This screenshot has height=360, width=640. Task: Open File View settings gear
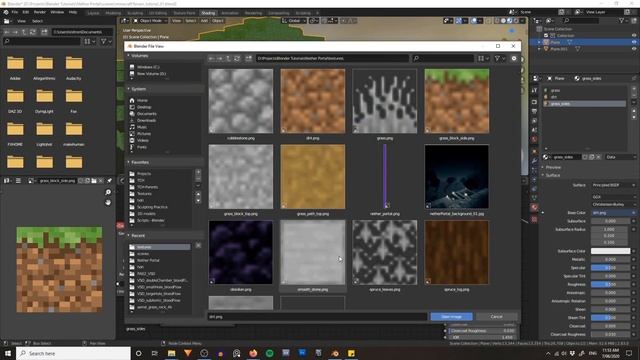pyautogui.click(x=514, y=58)
